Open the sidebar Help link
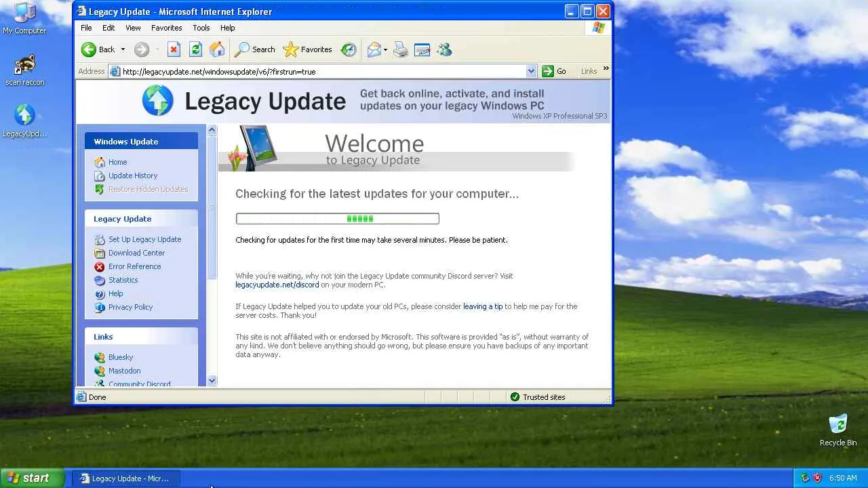Image resolution: width=868 pixels, height=488 pixels. click(x=115, y=293)
